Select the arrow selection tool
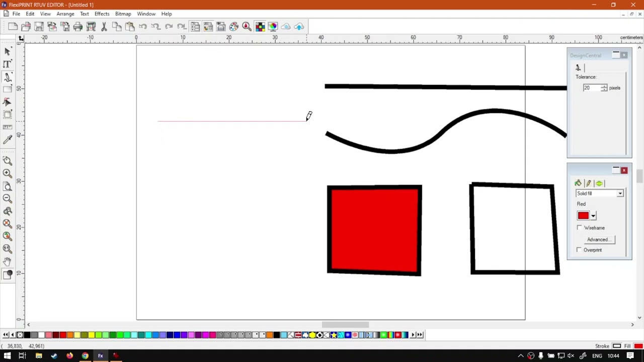Screen dimensions: 644x362 [x=8, y=51]
